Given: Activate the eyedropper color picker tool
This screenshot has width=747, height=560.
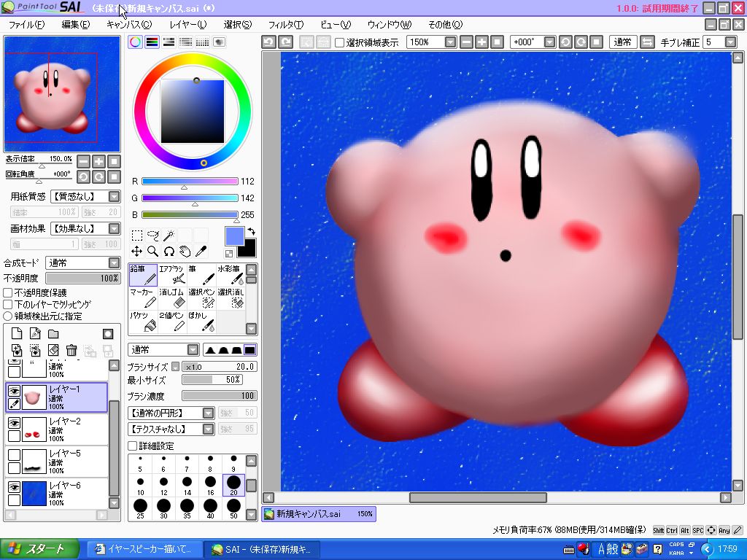Looking at the screenshot, I should 201,252.
